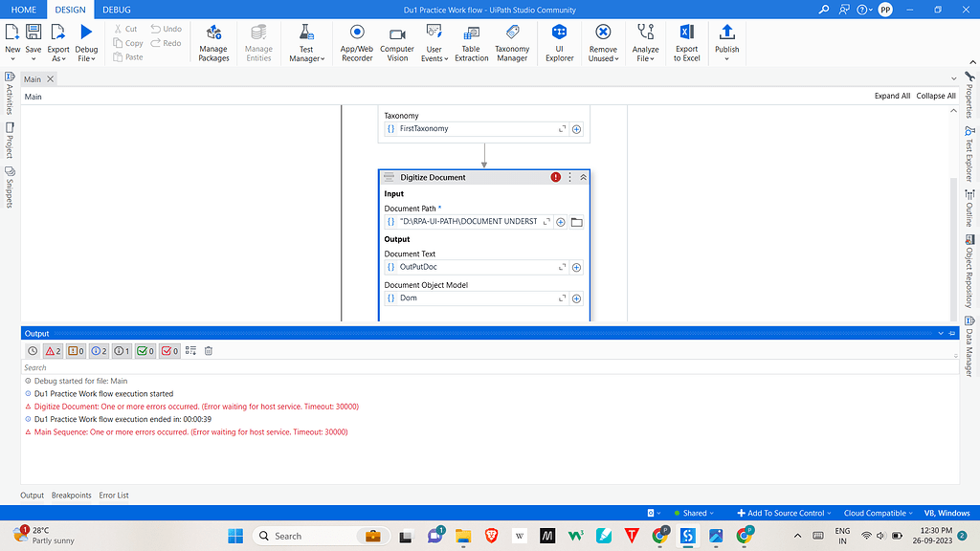980x551 pixels.
Task: Open the Remove Unused dropdown
Action: tap(603, 43)
